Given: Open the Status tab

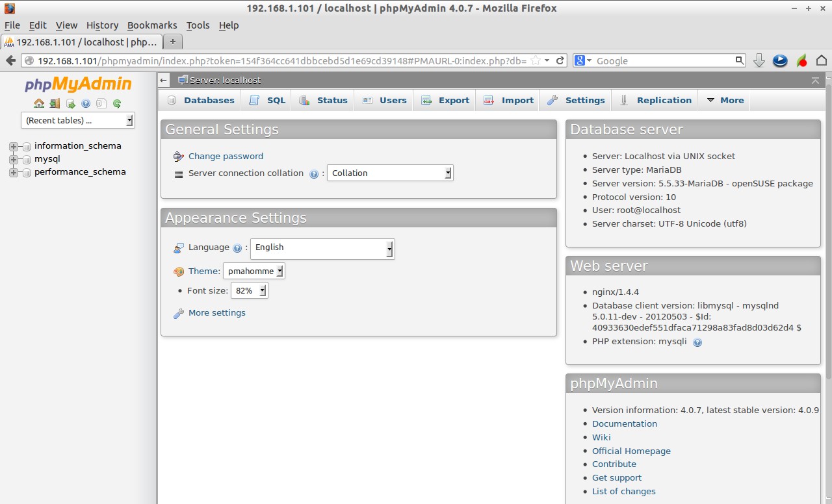Looking at the screenshot, I should (323, 100).
